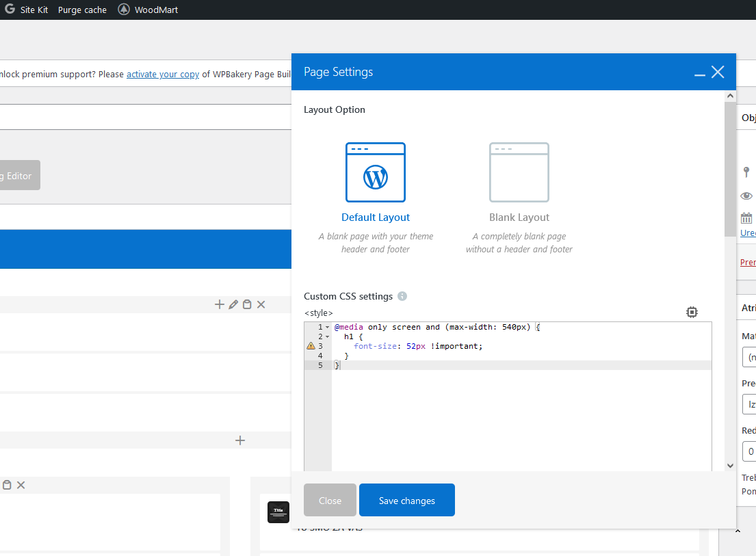Minimize the Page Settings panel

point(700,75)
